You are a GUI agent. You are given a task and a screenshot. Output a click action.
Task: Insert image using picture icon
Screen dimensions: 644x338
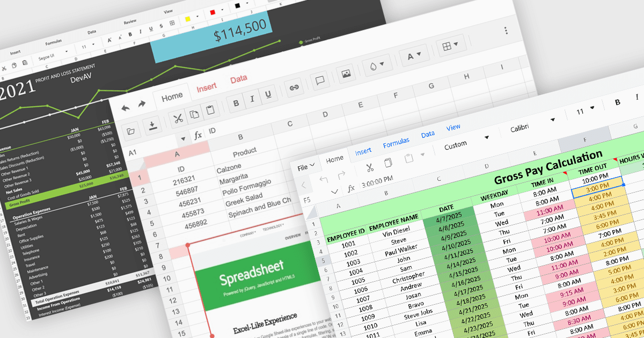point(346,74)
